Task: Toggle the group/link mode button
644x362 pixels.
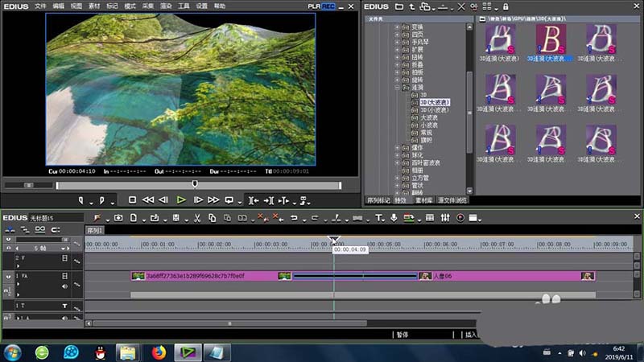Action: 39,229
